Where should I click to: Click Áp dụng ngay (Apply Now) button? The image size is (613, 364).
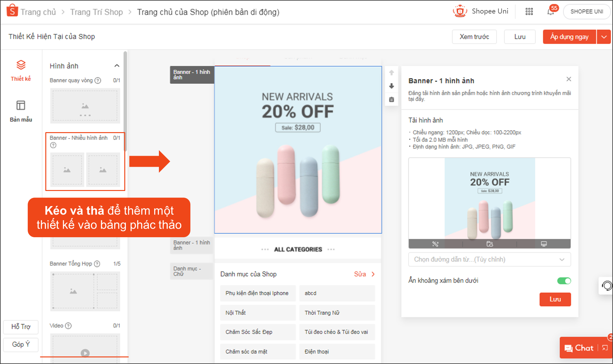569,37
